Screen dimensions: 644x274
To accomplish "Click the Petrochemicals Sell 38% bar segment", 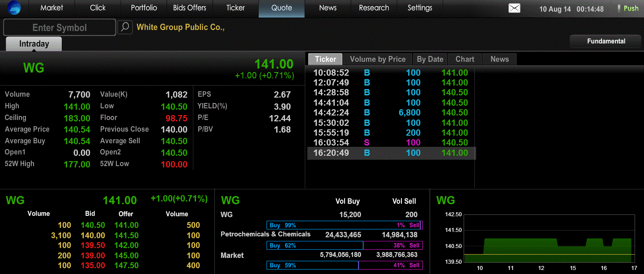I will pos(393,245).
